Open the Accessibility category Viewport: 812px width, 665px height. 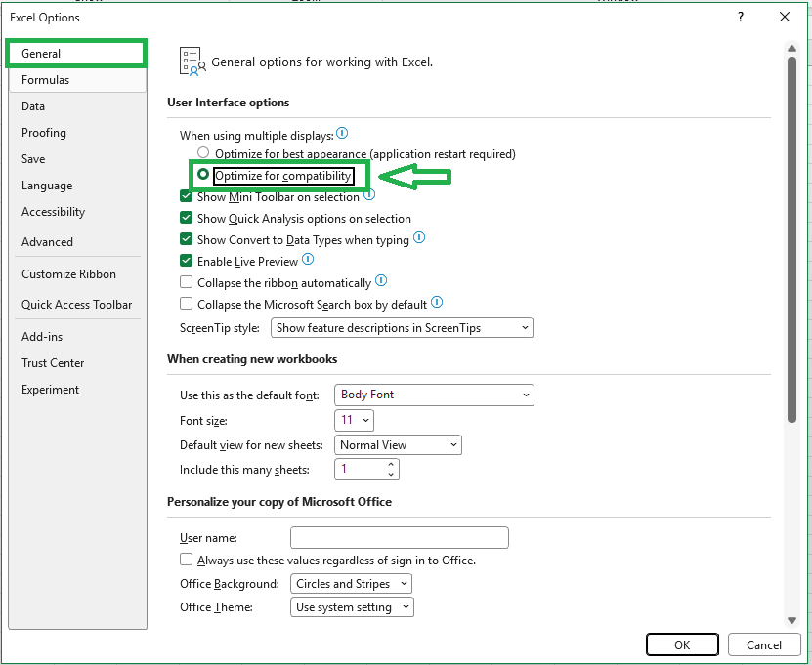tap(77, 212)
